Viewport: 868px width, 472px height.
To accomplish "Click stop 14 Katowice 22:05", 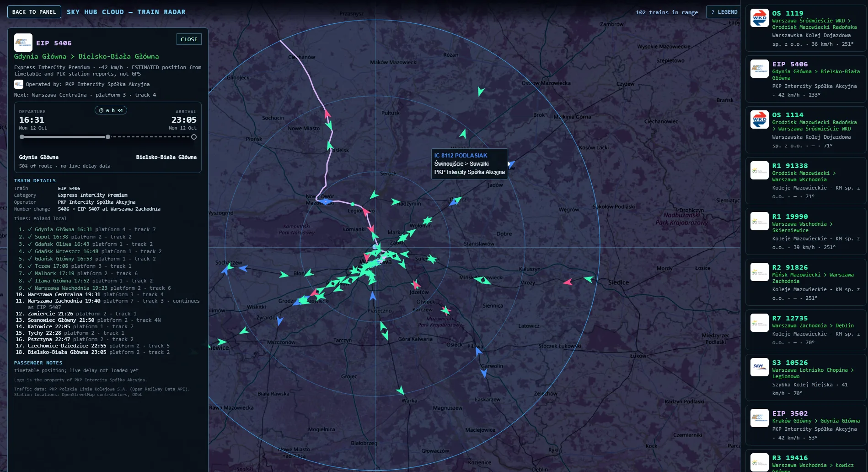I will pyautogui.click(x=75, y=326).
